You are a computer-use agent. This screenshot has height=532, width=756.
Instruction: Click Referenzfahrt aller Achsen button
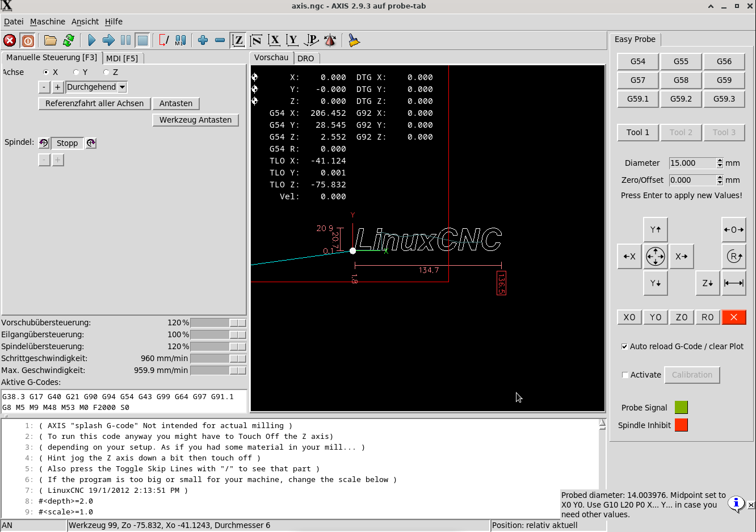point(94,103)
